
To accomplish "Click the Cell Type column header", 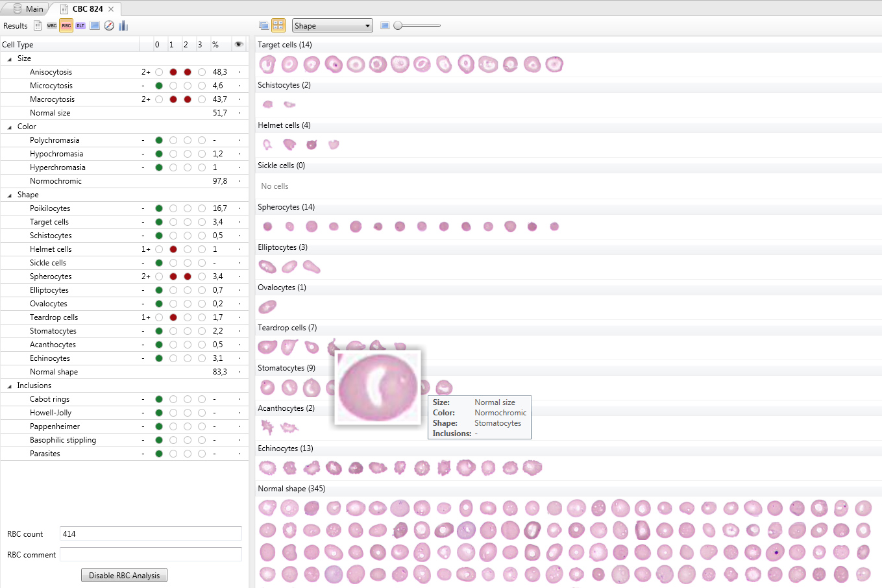I will tap(70, 45).
